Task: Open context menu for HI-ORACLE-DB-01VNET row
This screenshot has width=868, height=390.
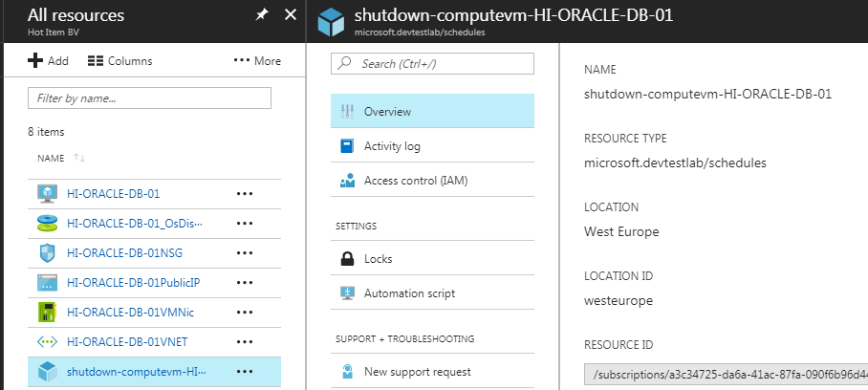Action: (x=246, y=342)
